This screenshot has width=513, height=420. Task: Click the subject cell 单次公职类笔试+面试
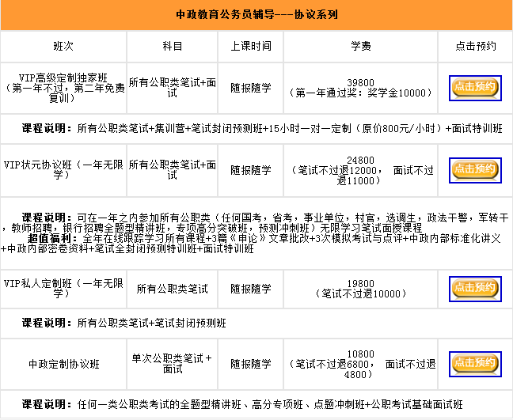pos(172,364)
